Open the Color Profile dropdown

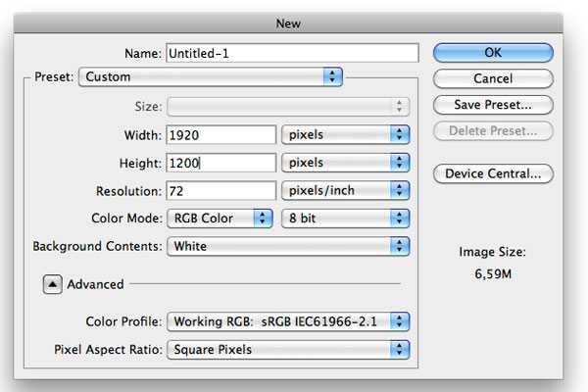pos(288,321)
